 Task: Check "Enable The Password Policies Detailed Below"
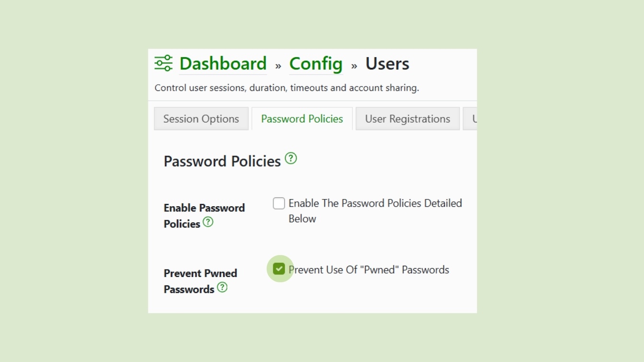click(278, 203)
